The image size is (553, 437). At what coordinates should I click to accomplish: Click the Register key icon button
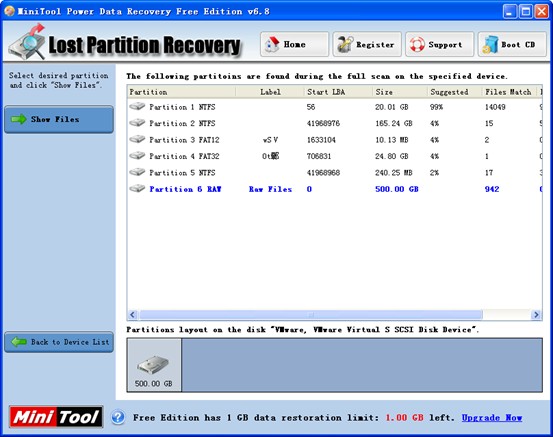367,44
